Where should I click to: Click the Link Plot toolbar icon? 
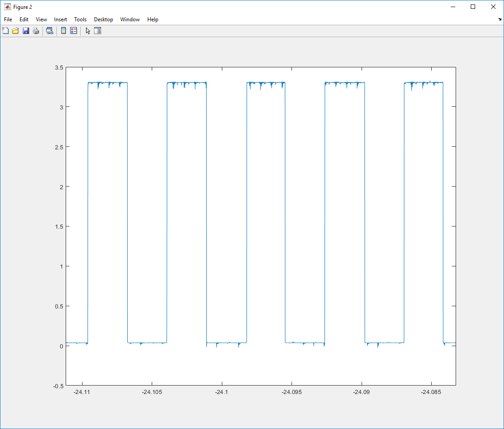pos(50,31)
